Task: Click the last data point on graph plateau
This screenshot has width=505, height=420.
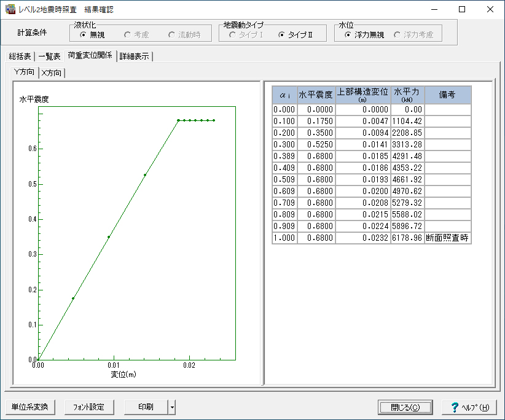Action: point(214,120)
